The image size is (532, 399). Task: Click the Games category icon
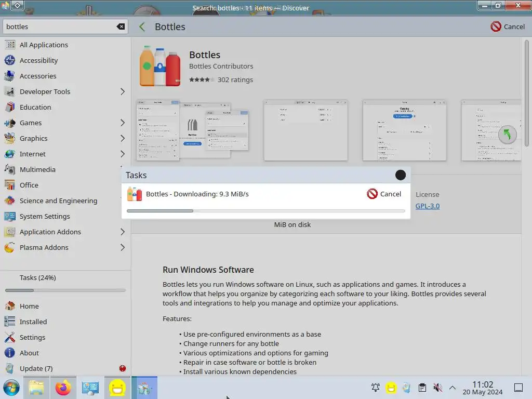10,123
